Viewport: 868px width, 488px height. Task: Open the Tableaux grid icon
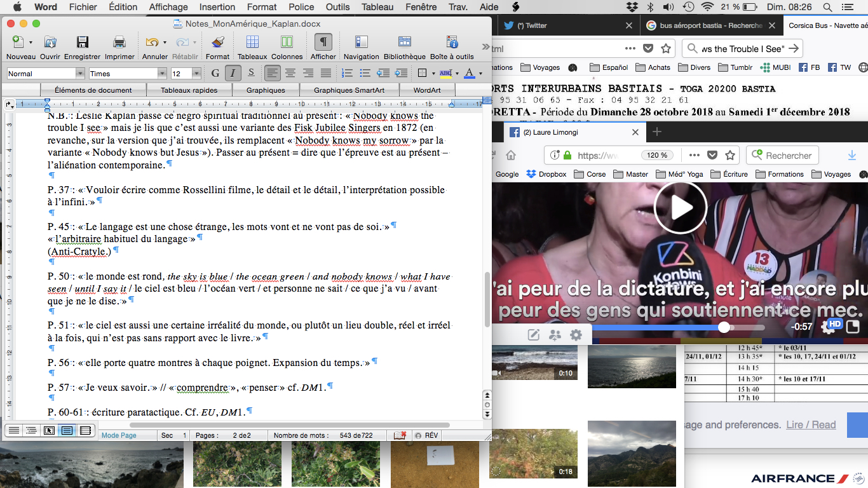(x=252, y=43)
